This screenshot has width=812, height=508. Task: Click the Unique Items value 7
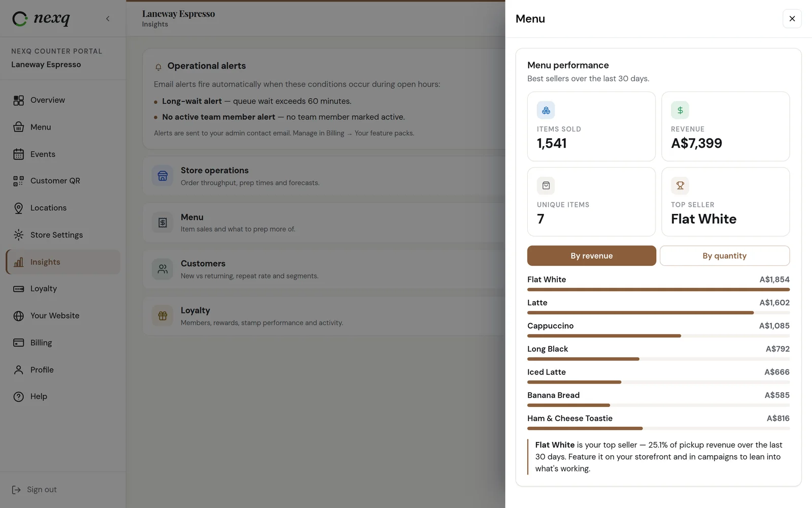point(540,219)
